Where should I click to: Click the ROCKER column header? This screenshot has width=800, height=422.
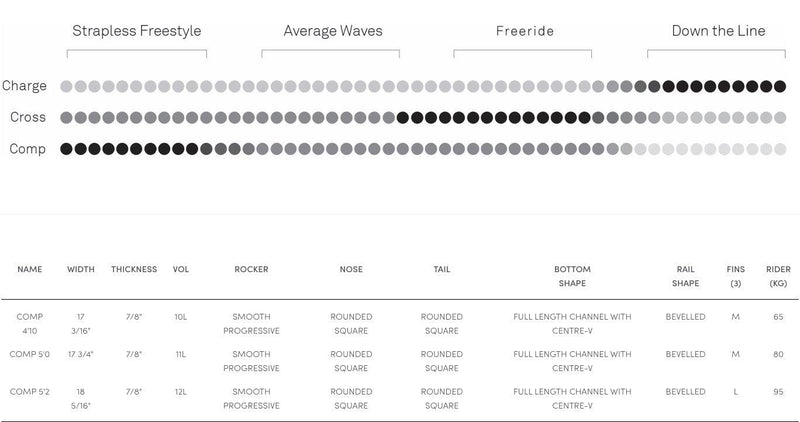click(x=251, y=269)
